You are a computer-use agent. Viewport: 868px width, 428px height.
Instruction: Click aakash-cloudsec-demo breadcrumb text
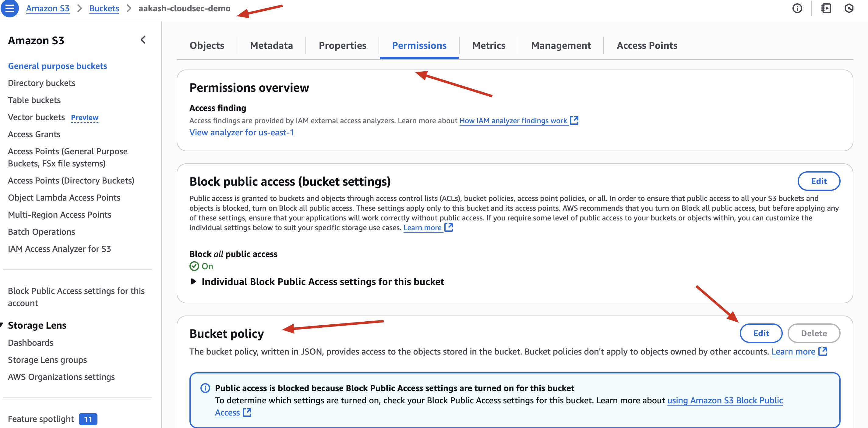pyautogui.click(x=184, y=9)
